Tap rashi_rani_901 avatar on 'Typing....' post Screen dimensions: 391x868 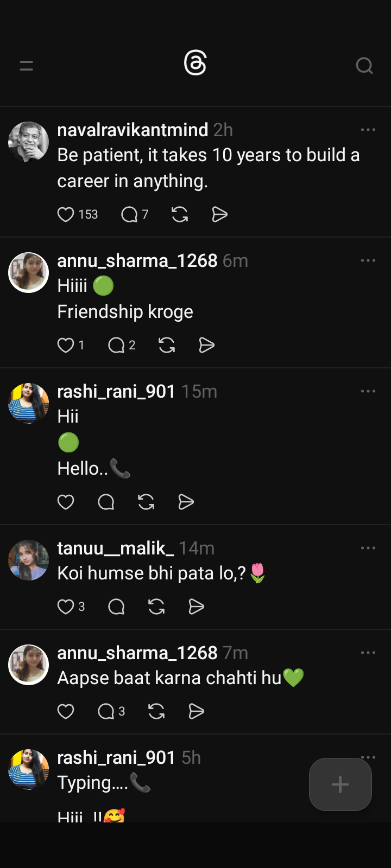29,769
